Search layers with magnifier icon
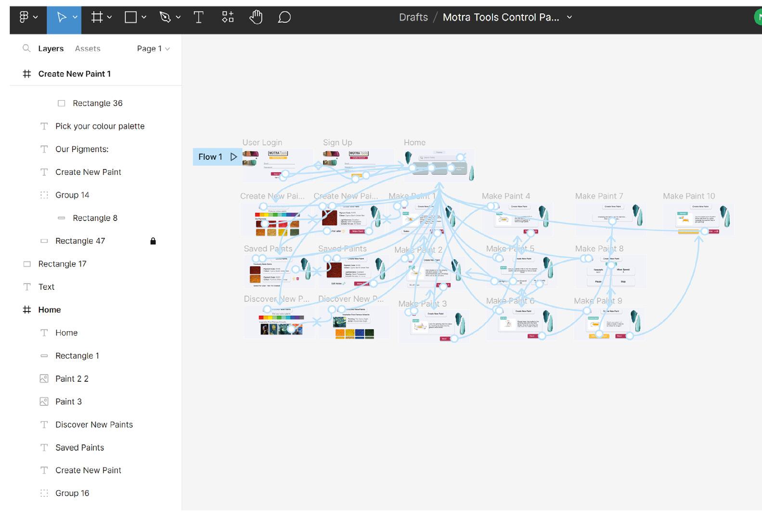 [26, 48]
